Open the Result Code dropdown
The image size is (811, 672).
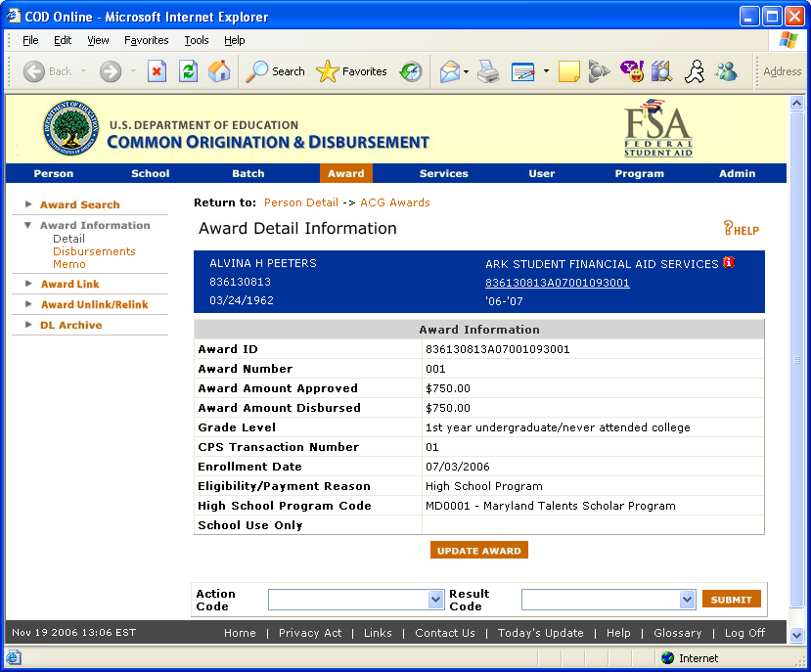coord(687,600)
